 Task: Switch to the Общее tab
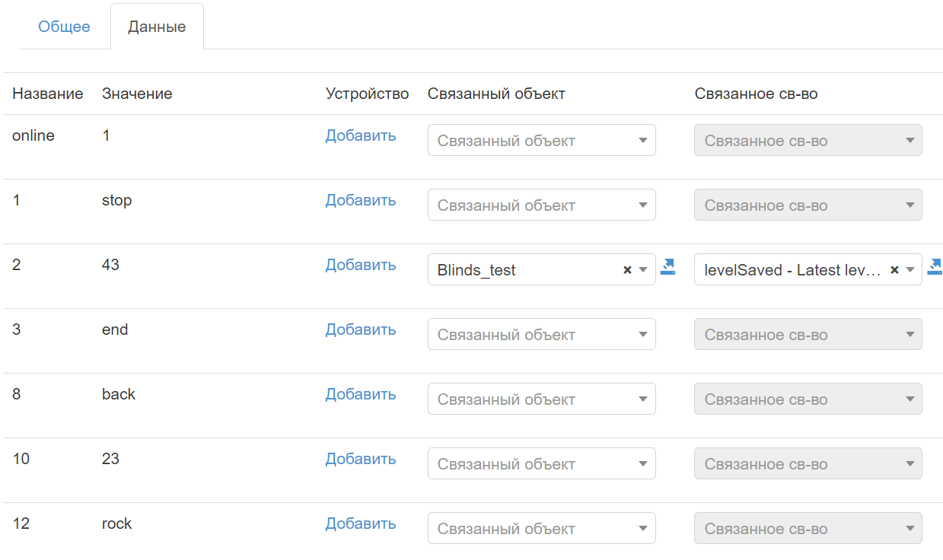[64, 27]
